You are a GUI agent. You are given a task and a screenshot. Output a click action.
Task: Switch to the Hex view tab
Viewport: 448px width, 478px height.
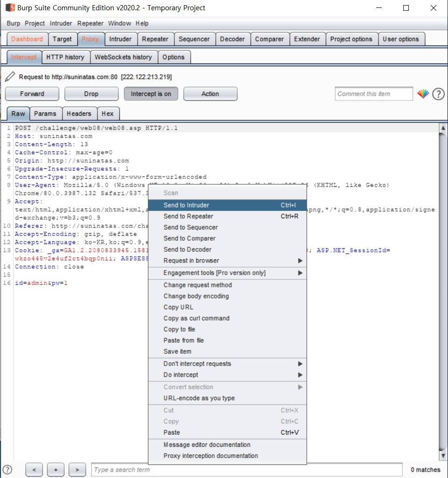point(108,113)
